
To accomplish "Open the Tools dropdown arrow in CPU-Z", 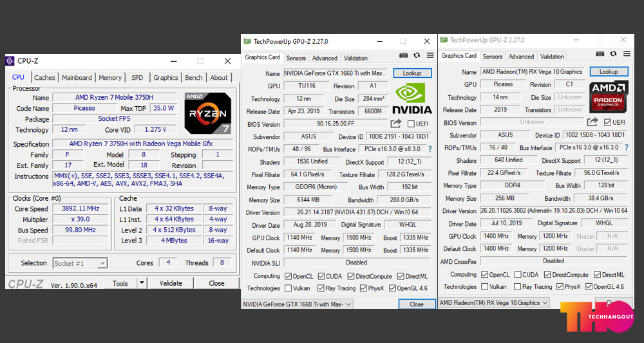I will point(142,283).
